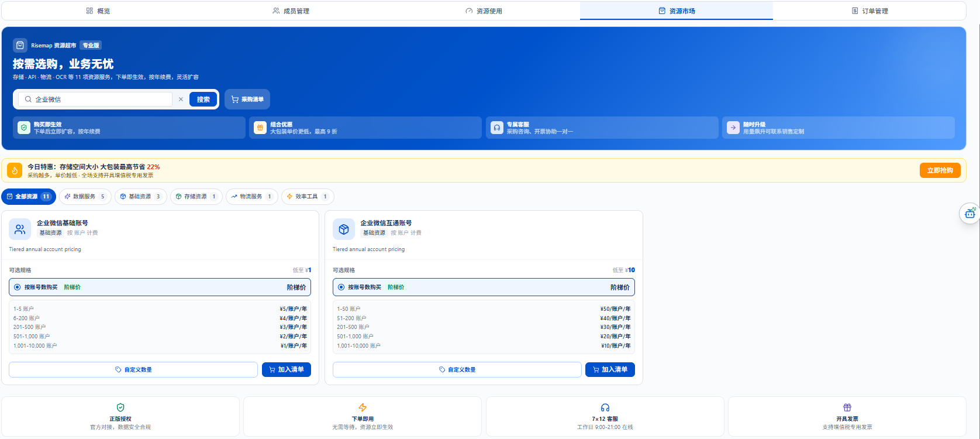The image size is (980, 439).
Task: Click the 低至 ¥10 label
Action: 623,270
